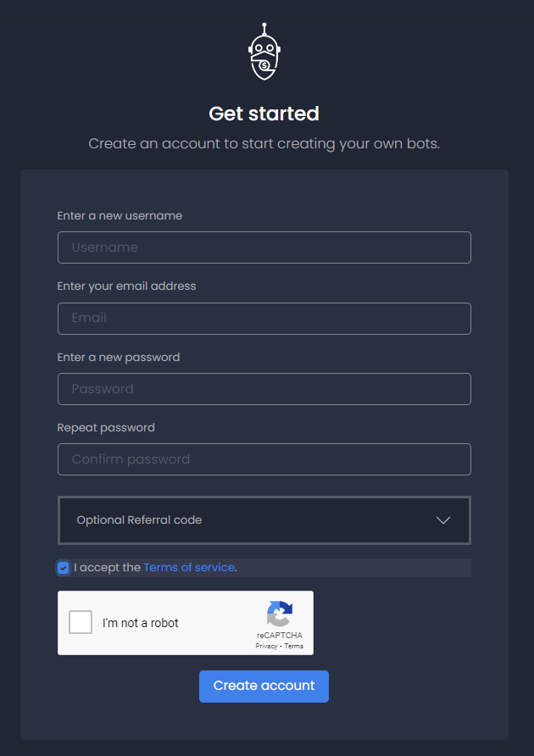The image size is (534, 756).
Task: Click the Create account button
Action: [x=264, y=687]
